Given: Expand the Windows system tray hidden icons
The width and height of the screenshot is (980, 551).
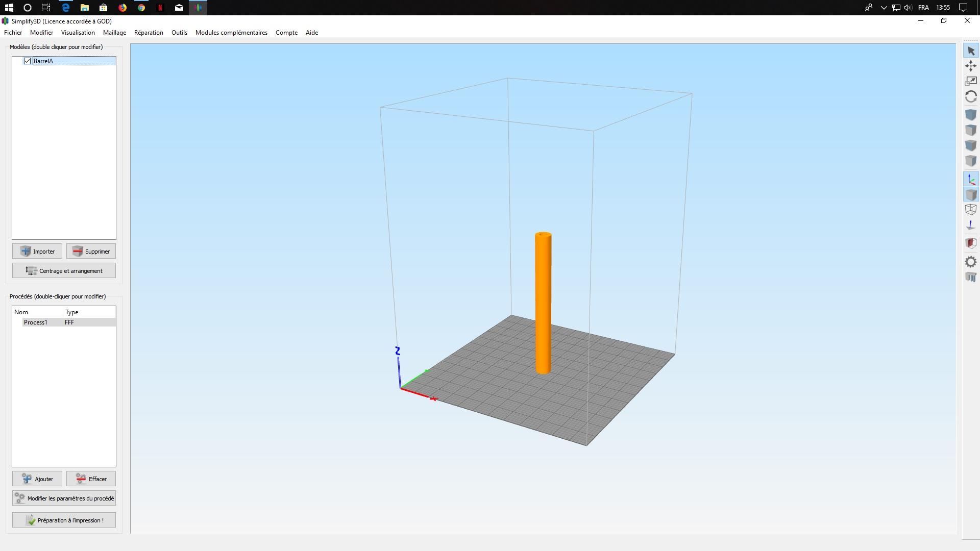Looking at the screenshot, I should pyautogui.click(x=884, y=8).
